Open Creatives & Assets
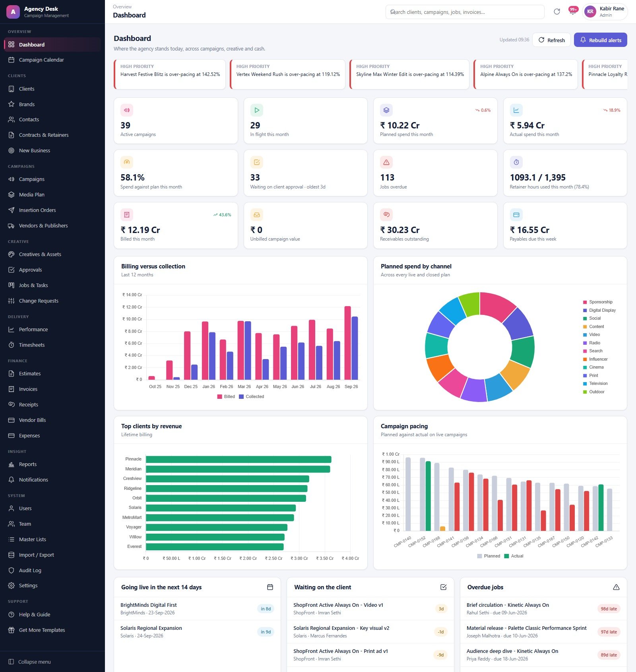Image resolution: width=636 pixels, height=672 pixels. (x=52, y=254)
